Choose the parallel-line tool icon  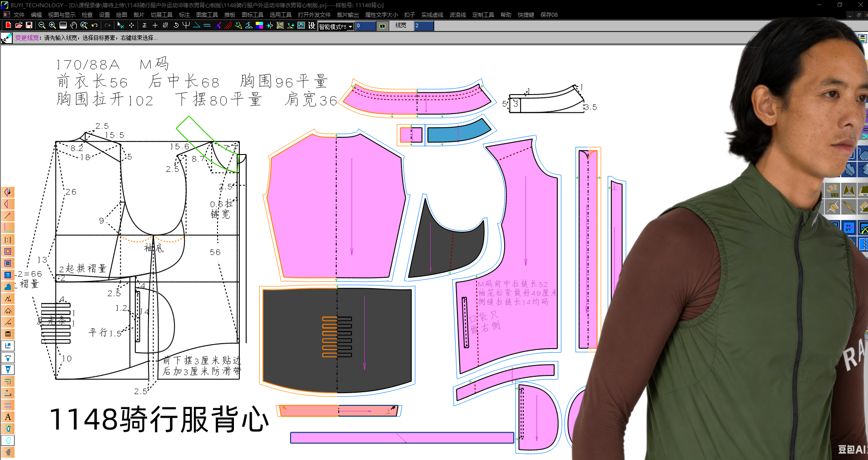206,25
